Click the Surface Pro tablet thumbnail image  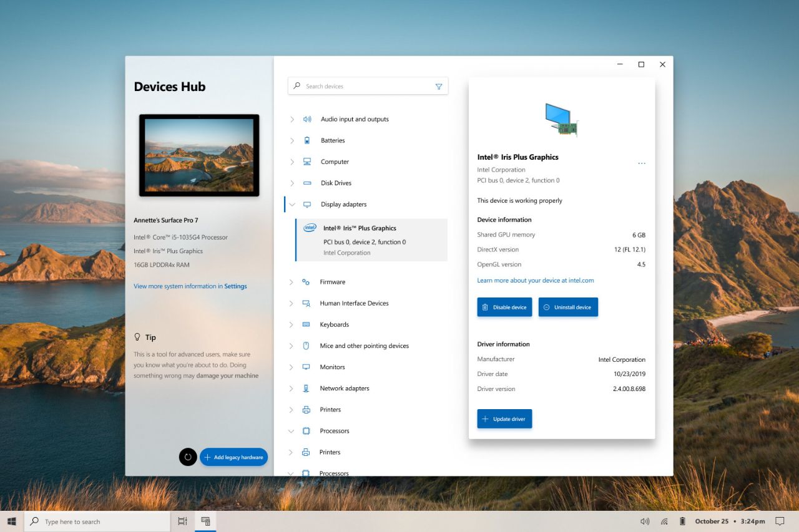199,155
